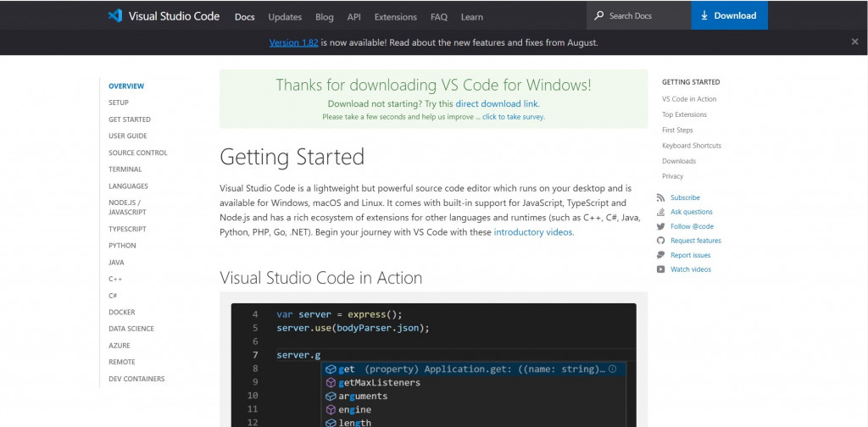The width and height of the screenshot is (868, 427).
Task: Click the Ask questions icon
Action: click(660, 212)
